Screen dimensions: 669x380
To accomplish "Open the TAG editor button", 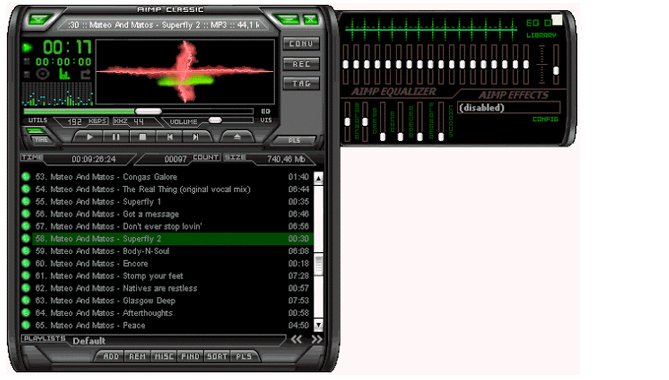I will point(301,84).
